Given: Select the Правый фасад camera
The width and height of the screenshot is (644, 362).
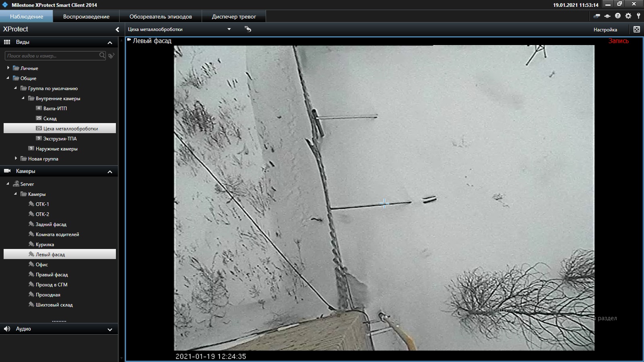Looking at the screenshot, I should pos(52,274).
